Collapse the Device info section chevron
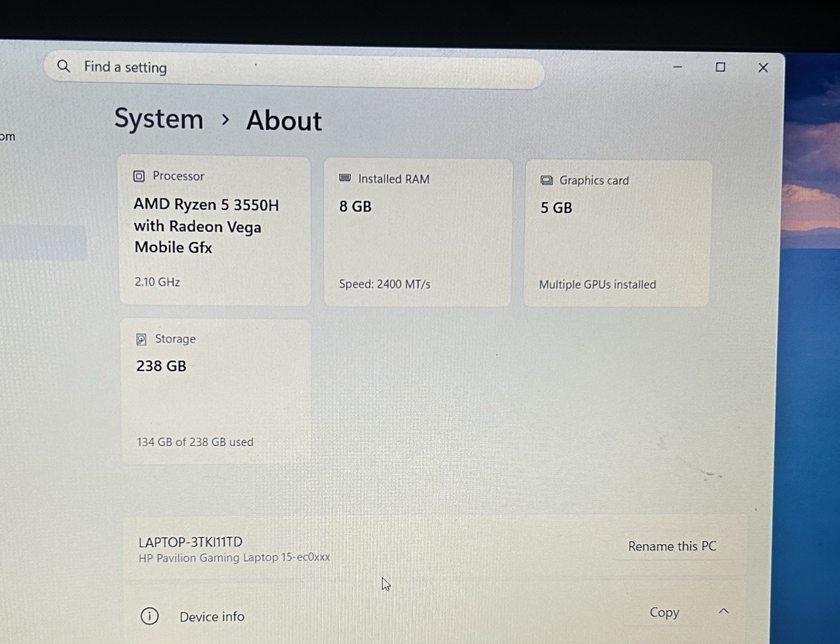 723,611
